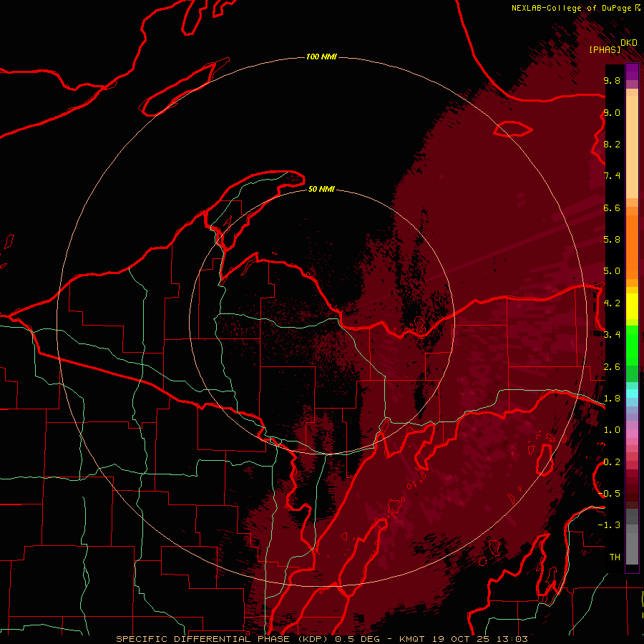Pick the cyan band of the color bar

pyautogui.click(x=632, y=393)
